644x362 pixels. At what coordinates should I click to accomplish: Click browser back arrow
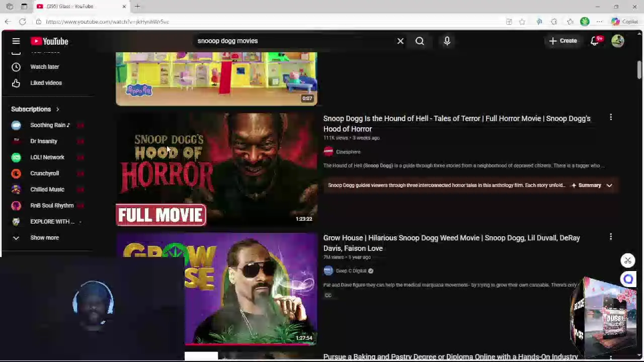click(8, 22)
